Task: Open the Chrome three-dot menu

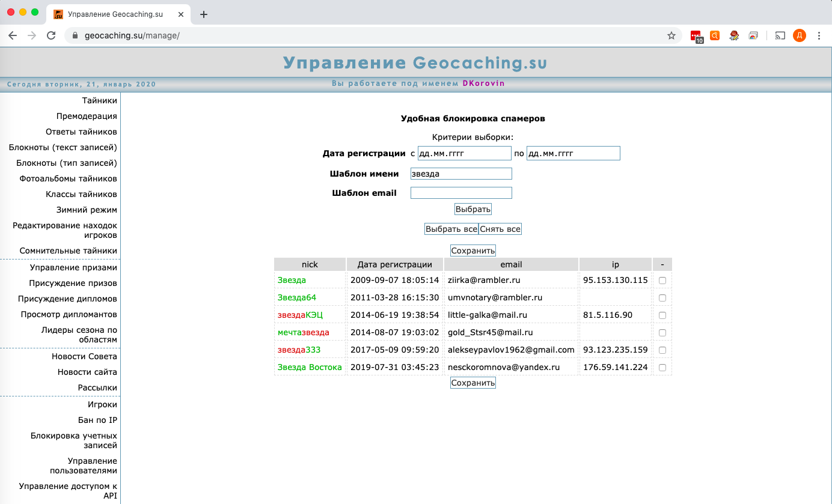Action: 819,35
